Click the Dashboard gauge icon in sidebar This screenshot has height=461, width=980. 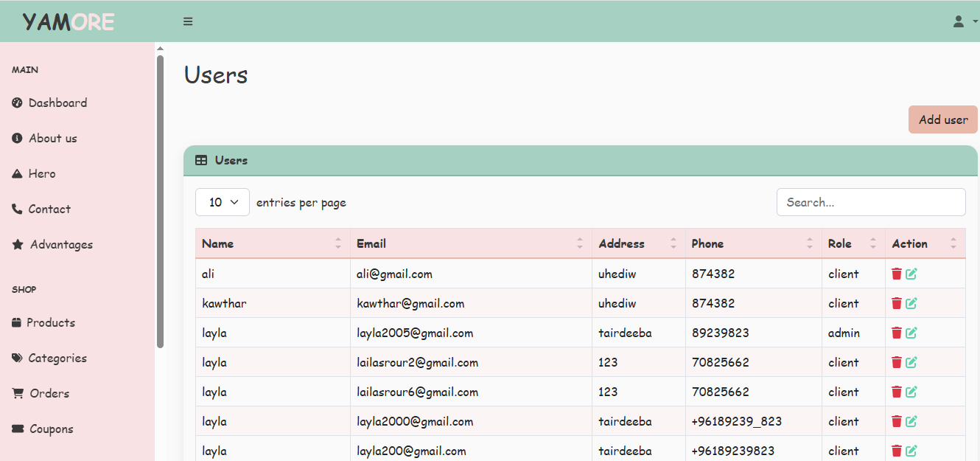click(x=18, y=103)
